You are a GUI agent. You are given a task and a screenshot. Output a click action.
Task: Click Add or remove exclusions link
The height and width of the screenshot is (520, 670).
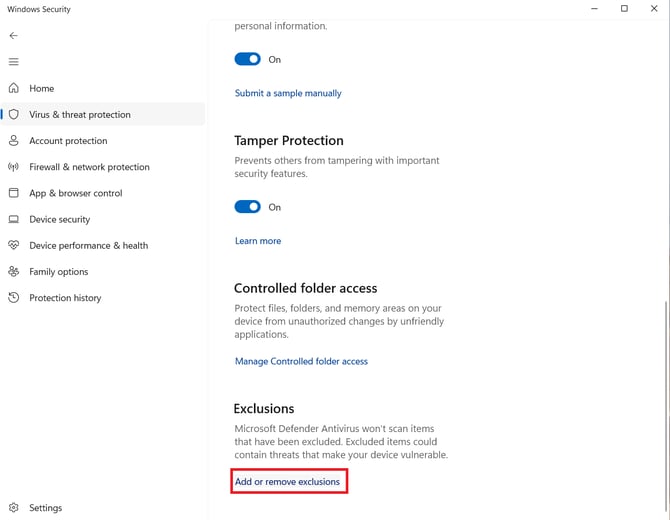click(x=287, y=482)
